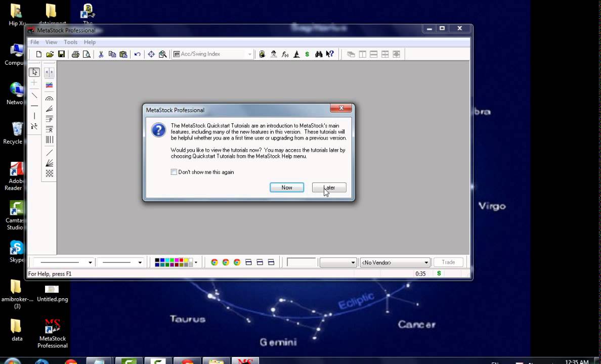Click the Undo arrow icon
This screenshot has width=601, height=364.
137,55
